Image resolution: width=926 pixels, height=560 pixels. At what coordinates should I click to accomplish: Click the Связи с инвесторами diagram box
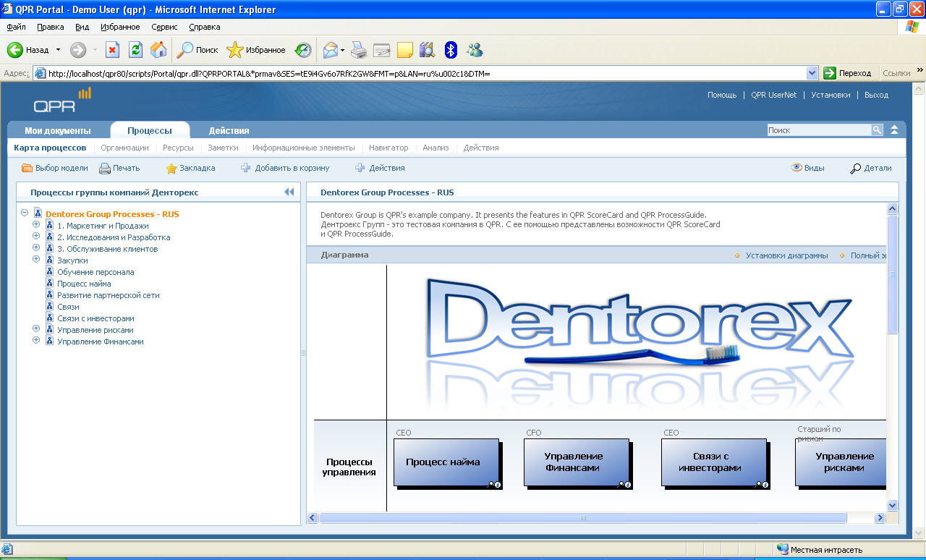(x=714, y=462)
